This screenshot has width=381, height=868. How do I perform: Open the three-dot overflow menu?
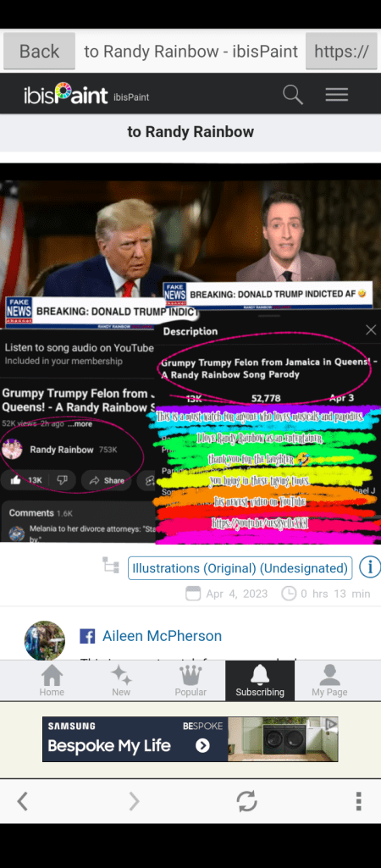point(359,801)
